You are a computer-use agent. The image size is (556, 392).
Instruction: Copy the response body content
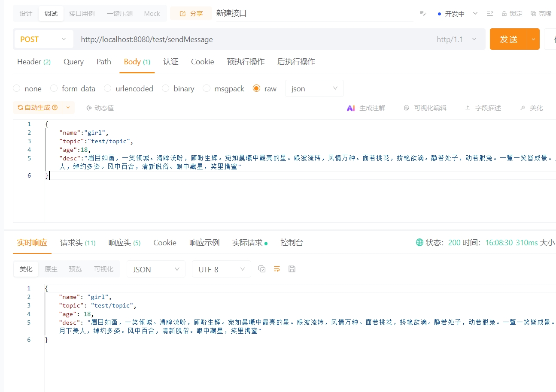click(x=262, y=269)
